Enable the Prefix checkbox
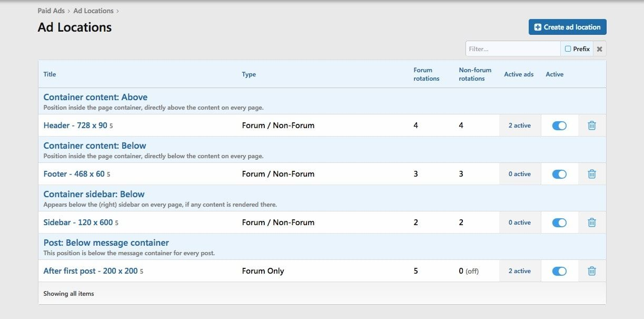The width and height of the screenshot is (644, 319). 568,49
